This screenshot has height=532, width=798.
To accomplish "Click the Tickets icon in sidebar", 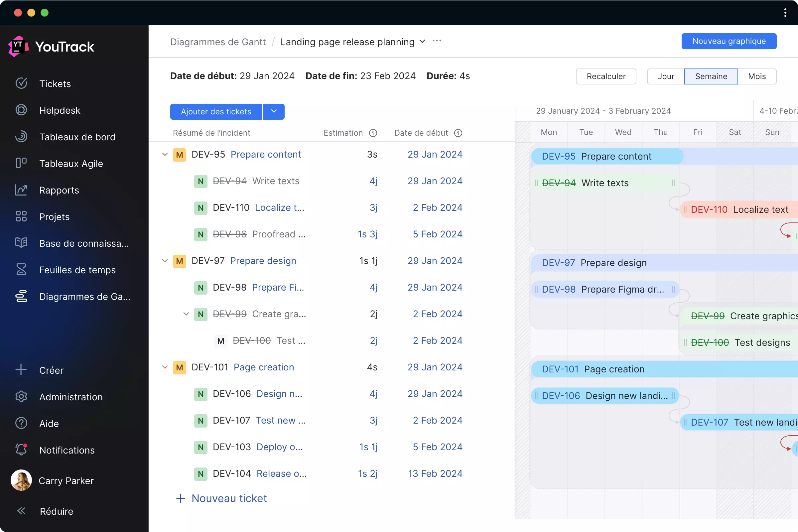I will point(21,83).
